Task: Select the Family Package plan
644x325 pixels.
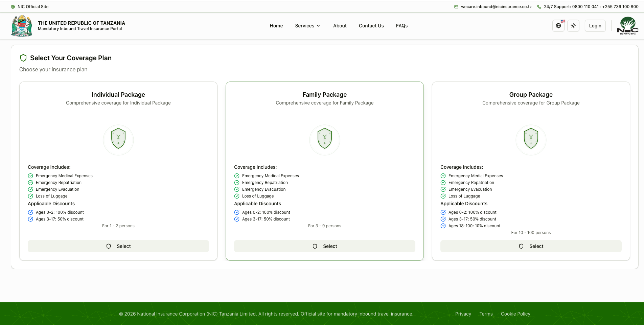Action: [325, 246]
